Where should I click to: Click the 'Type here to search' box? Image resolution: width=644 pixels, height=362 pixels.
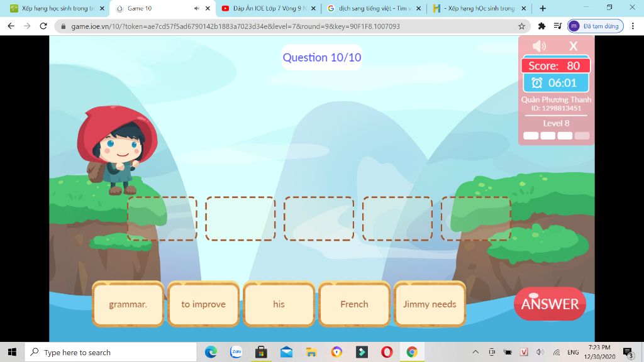tap(111, 352)
